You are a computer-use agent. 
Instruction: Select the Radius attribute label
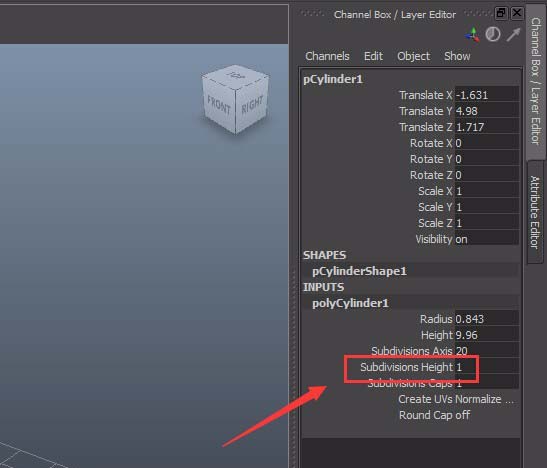tap(436, 319)
